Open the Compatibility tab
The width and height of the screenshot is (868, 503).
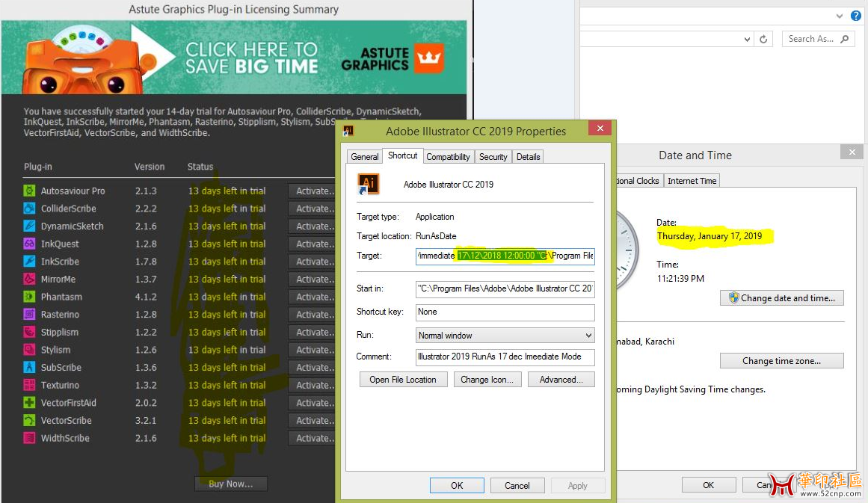[448, 157]
